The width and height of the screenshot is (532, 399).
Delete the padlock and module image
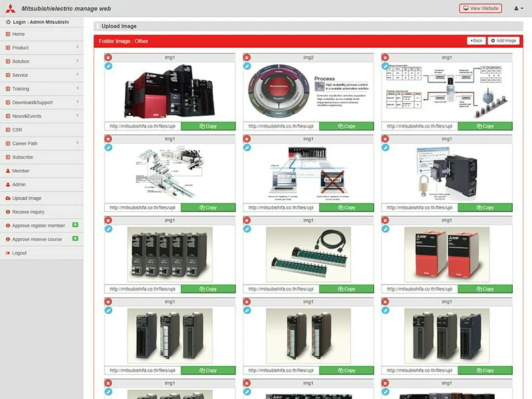[x=386, y=139]
